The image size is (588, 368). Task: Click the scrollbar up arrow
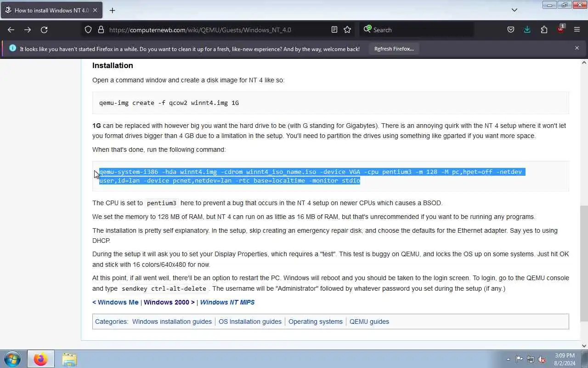tap(584, 63)
